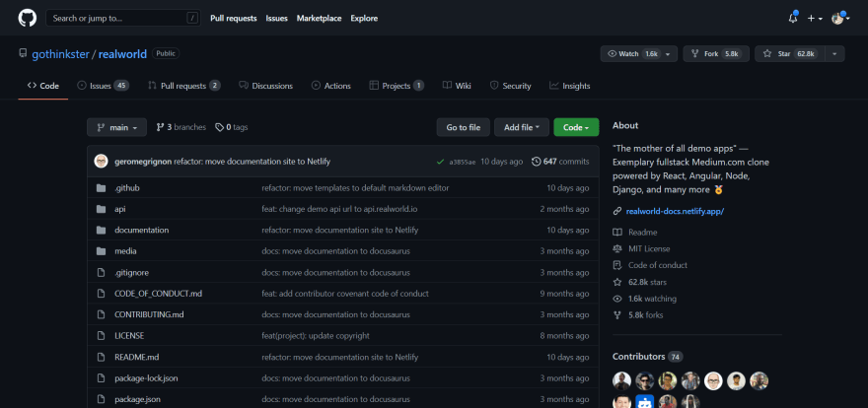
Task: Switch to the Pull requests tab
Action: tap(183, 86)
